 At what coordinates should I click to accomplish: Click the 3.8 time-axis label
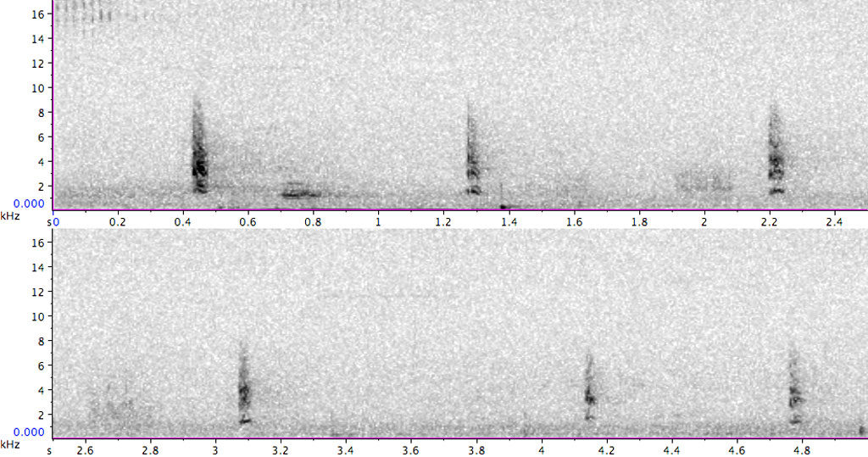click(x=476, y=451)
